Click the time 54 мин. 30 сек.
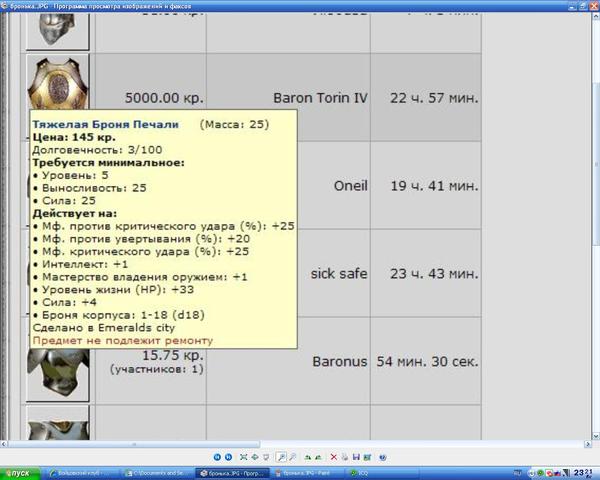The height and width of the screenshot is (480, 600). click(427, 362)
